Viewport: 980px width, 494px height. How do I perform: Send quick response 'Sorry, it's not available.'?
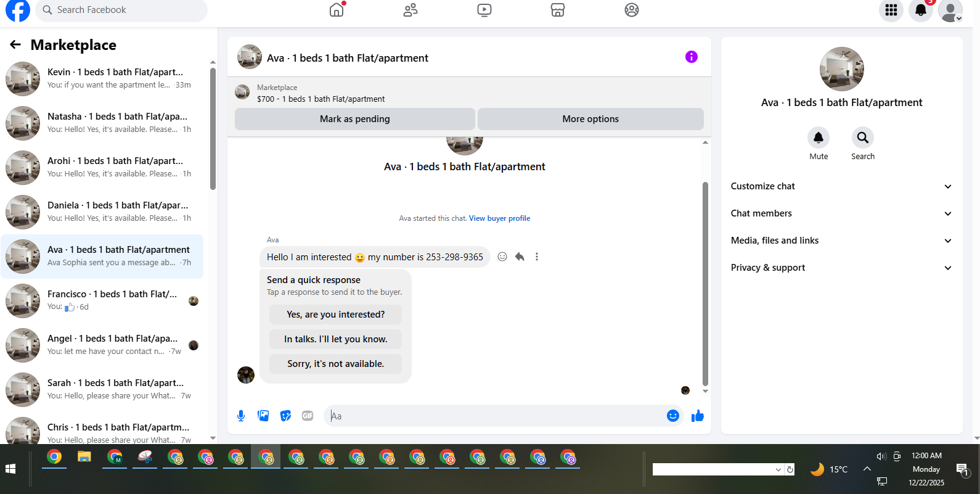[335, 364]
